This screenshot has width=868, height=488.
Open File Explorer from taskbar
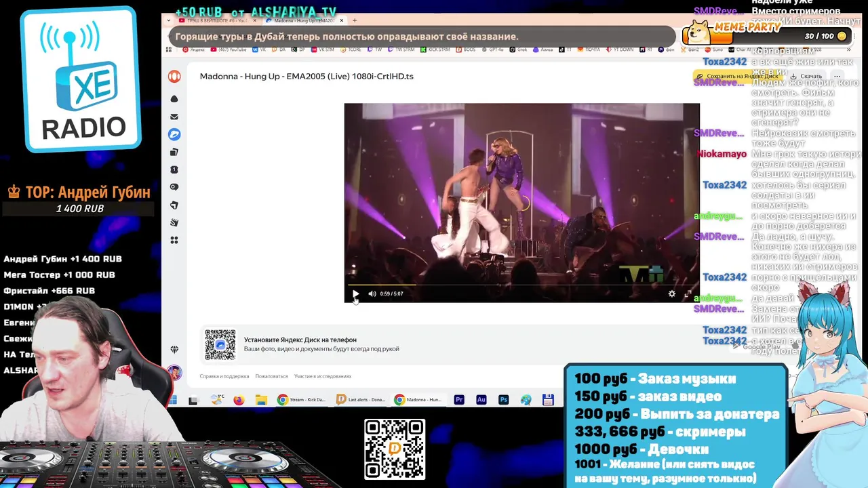coord(261,400)
